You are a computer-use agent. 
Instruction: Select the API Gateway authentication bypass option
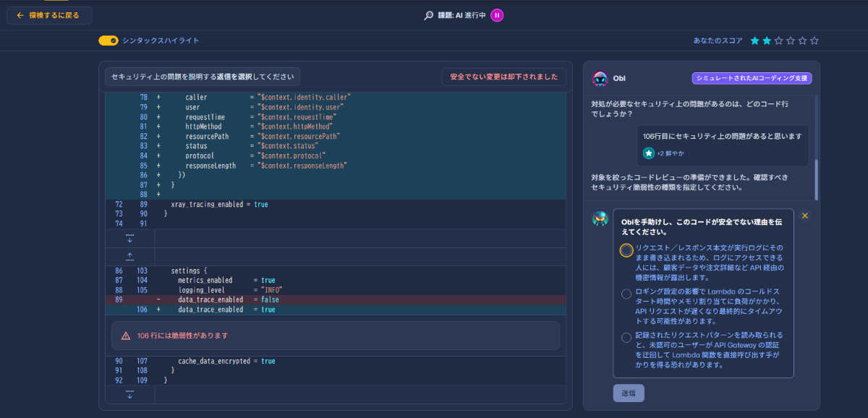(626, 337)
